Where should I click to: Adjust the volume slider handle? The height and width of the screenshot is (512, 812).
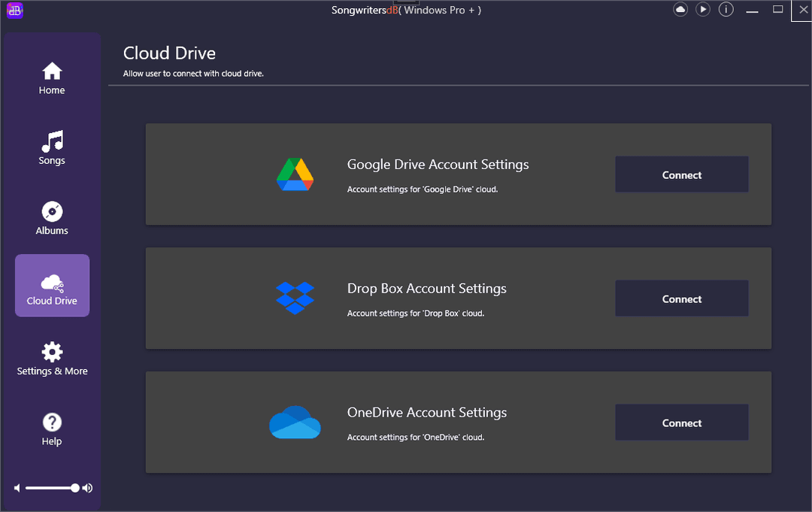(x=75, y=488)
